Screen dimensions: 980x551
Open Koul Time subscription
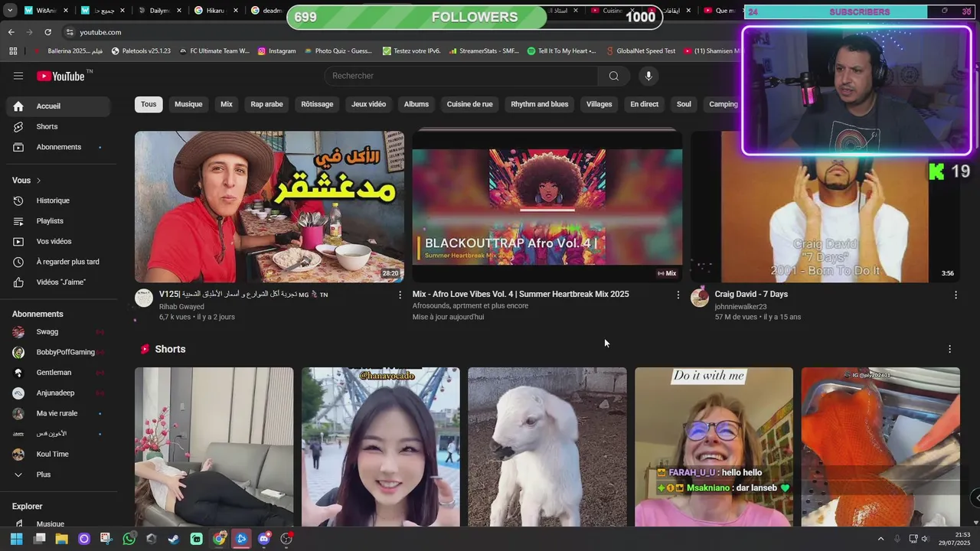coord(58,455)
